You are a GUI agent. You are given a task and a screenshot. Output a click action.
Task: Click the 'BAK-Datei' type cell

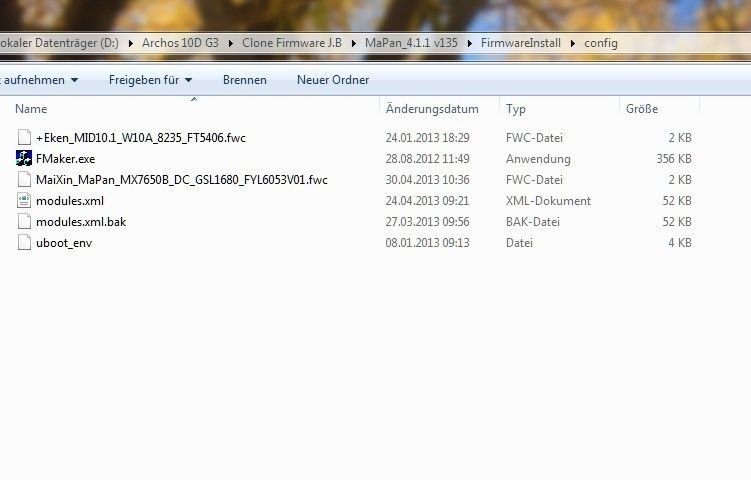click(x=533, y=222)
